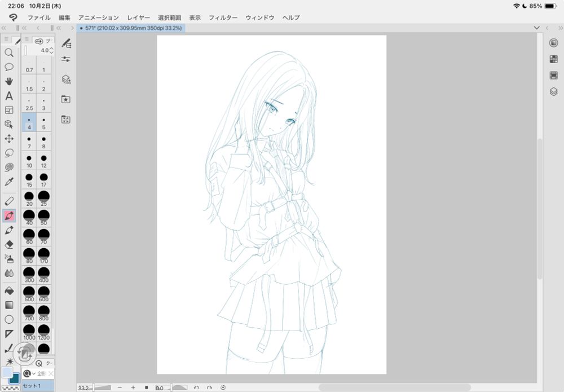
Task: Click the Clip Studio logo icon
Action: click(x=13, y=17)
